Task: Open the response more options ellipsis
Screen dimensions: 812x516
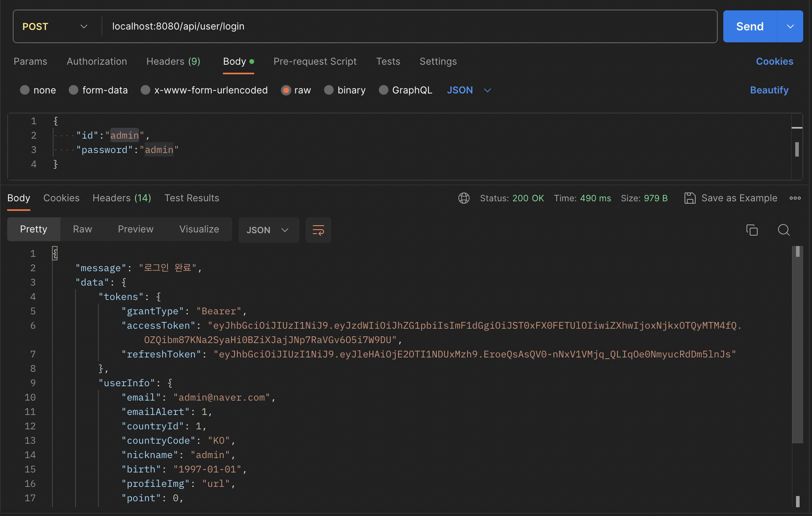Action: [795, 198]
